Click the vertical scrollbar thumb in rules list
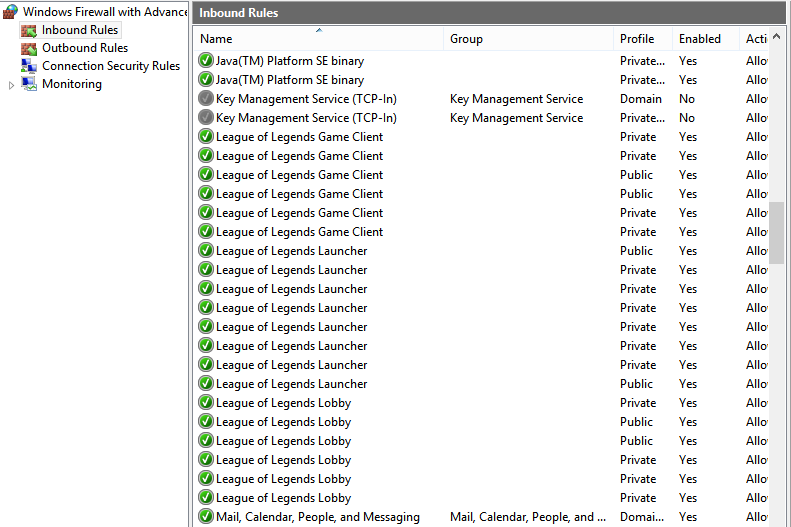 776,232
